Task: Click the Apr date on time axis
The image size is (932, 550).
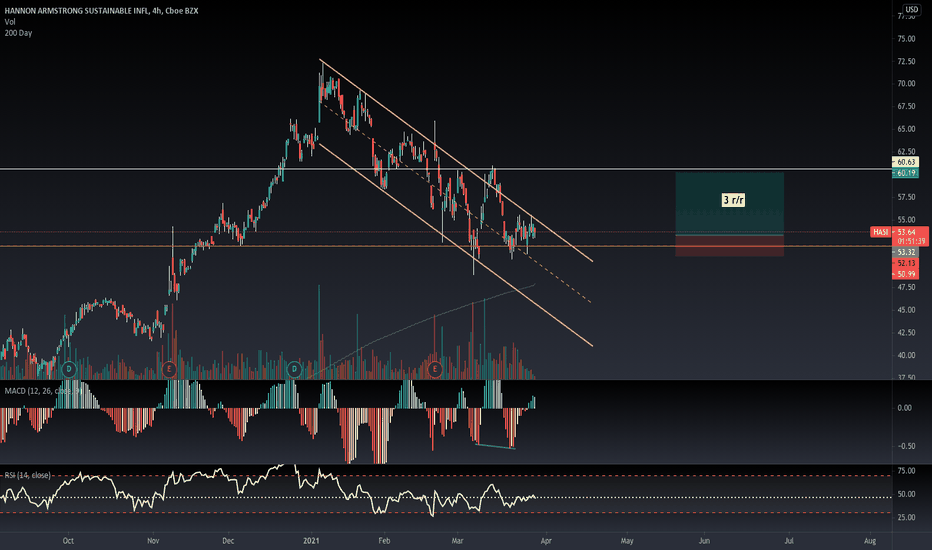Action: (546, 540)
